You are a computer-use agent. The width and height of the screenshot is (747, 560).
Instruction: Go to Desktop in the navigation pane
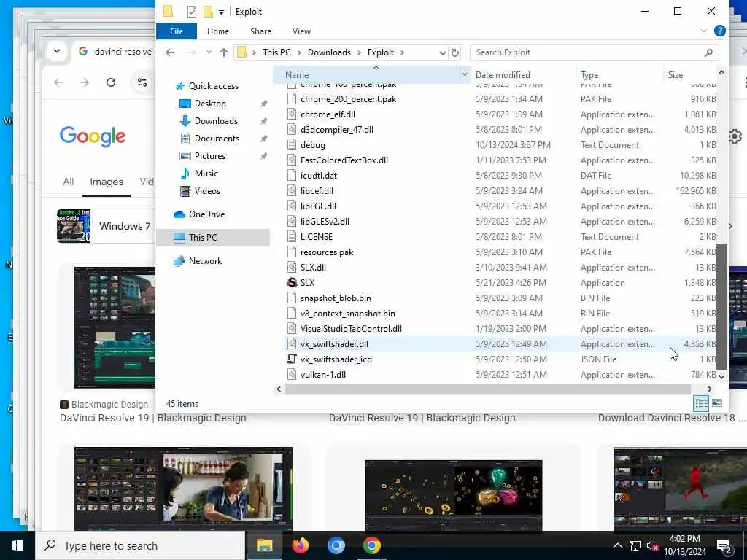click(x=210, y=104)
